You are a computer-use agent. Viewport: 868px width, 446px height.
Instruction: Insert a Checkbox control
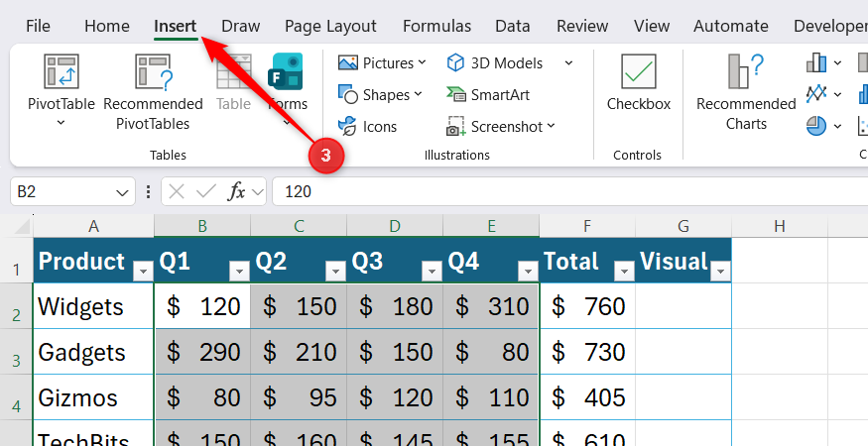[638, 83]
